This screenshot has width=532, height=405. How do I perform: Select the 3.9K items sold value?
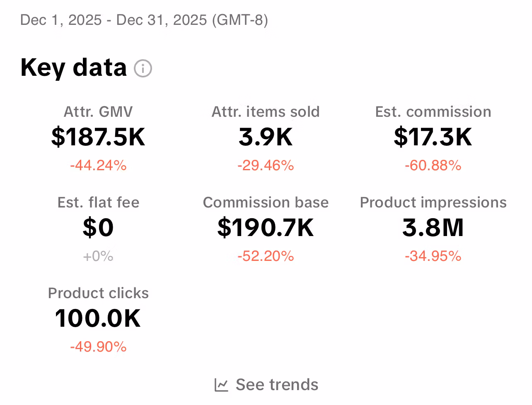click(266, 137)
